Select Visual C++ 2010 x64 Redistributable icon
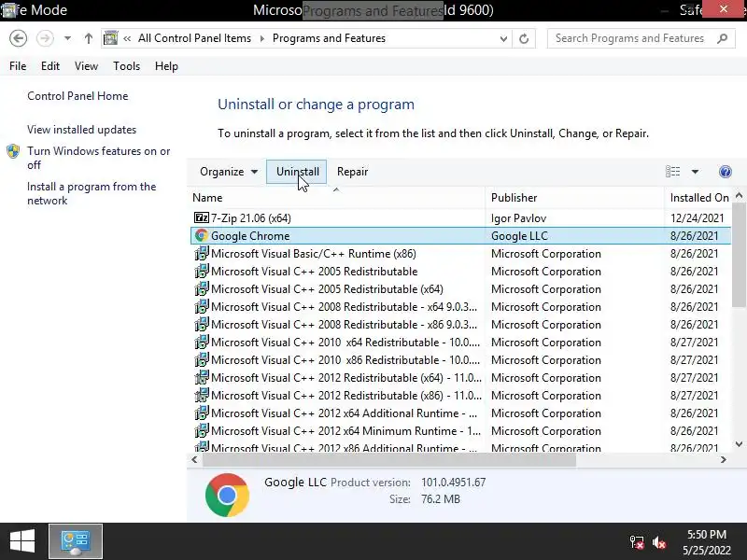 [x=202, y=343]
